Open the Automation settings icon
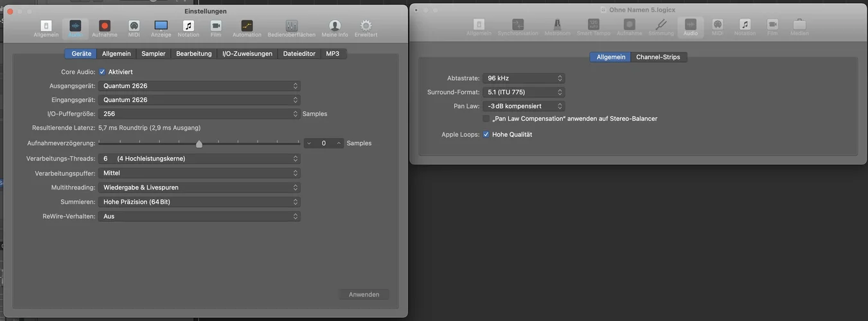 click(x=247, y=28)
